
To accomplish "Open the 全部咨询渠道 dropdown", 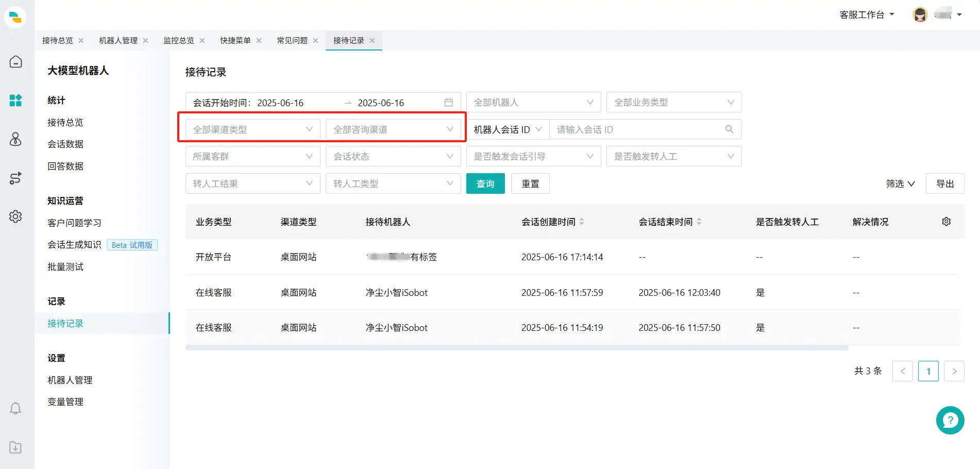I will pos(393,129).
